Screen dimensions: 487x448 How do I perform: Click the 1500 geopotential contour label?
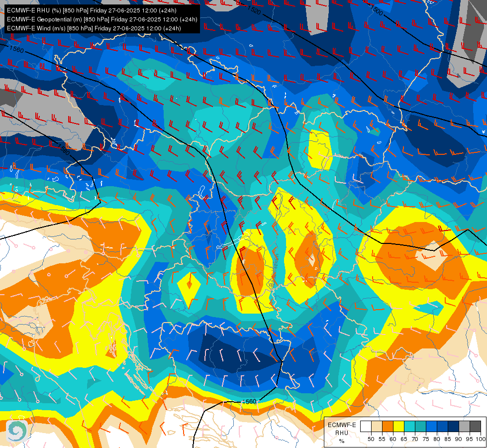click(377, 11)
